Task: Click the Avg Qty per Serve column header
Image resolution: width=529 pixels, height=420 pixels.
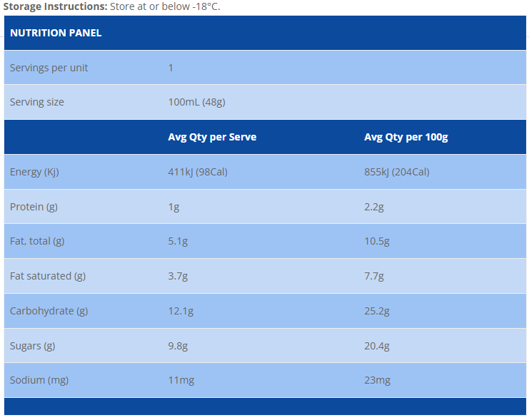Action: tap(212, 137)
